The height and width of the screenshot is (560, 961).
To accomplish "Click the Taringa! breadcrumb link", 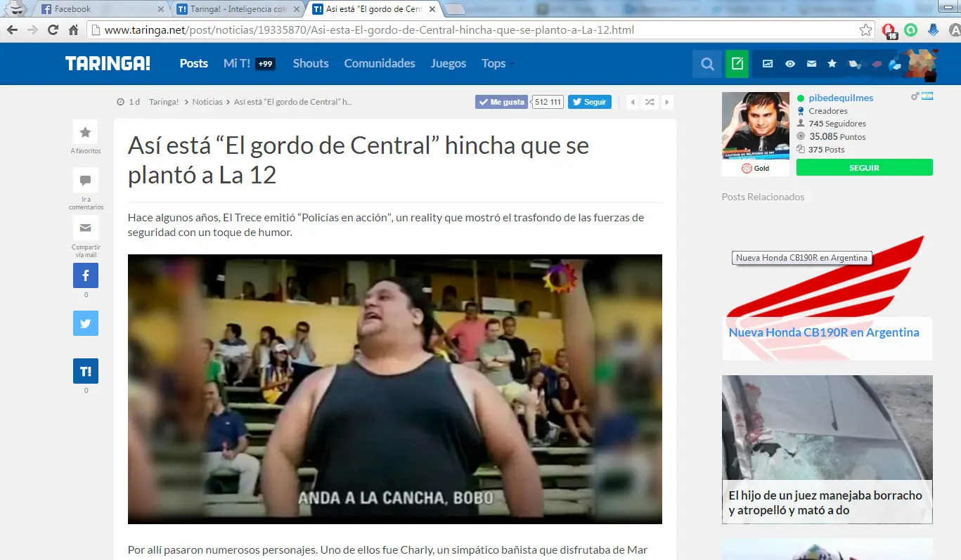I will tap(164, 102).
